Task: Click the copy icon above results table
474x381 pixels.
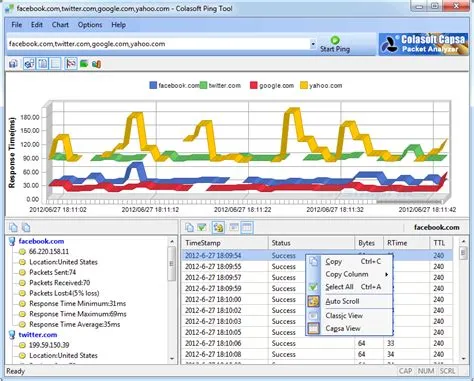Action: pyautogui.click(x=189, y=227)
